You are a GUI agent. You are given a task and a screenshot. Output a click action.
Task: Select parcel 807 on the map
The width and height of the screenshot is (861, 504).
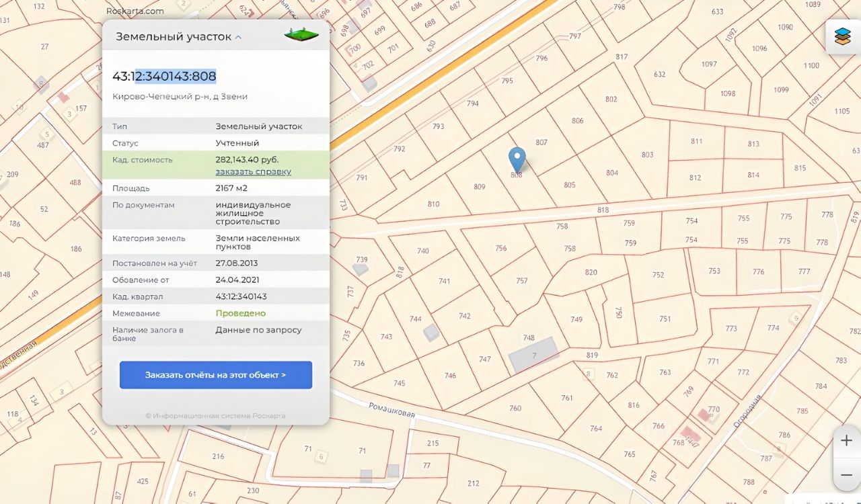(541, 142)
